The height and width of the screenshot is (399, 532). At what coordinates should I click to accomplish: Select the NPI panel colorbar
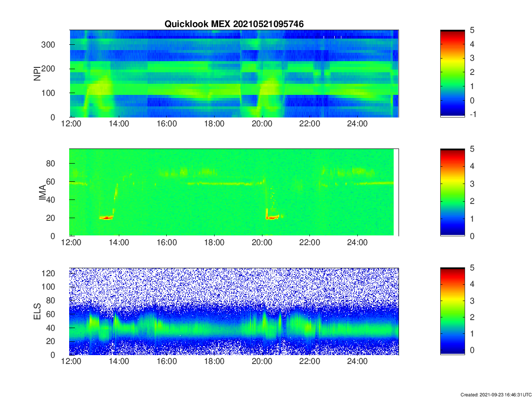pyautogui.click(x=453, y=74)
